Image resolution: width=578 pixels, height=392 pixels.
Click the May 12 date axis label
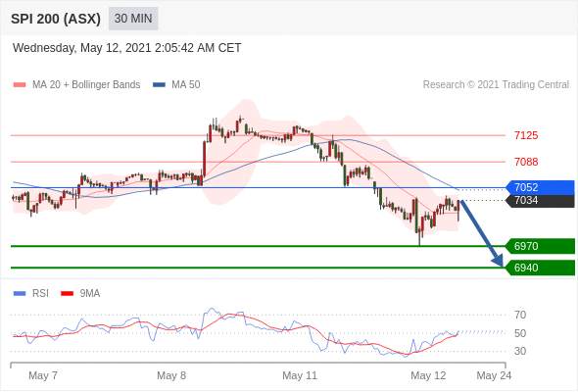[x=428, y=375]
